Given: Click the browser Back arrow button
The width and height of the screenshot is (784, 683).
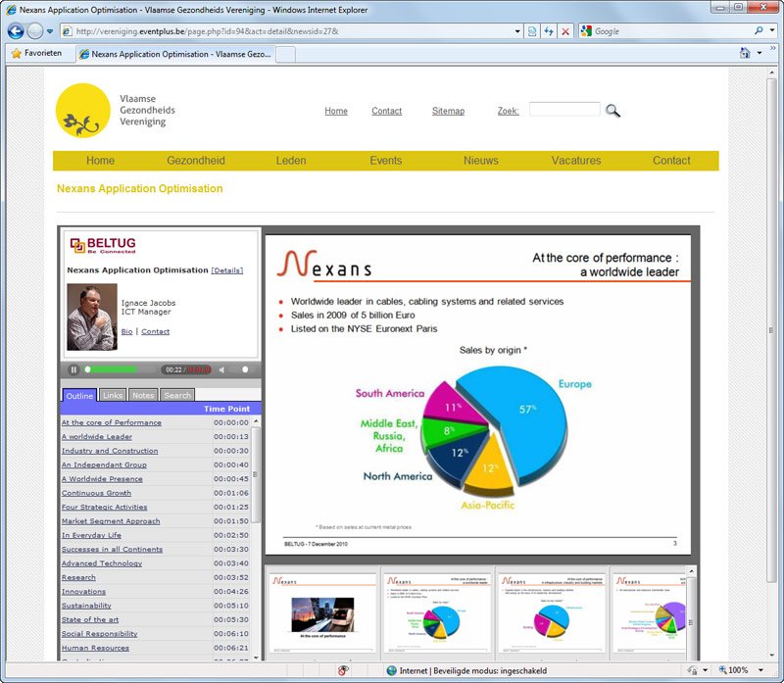Looking at the screenshot, I should pos(16,31).
